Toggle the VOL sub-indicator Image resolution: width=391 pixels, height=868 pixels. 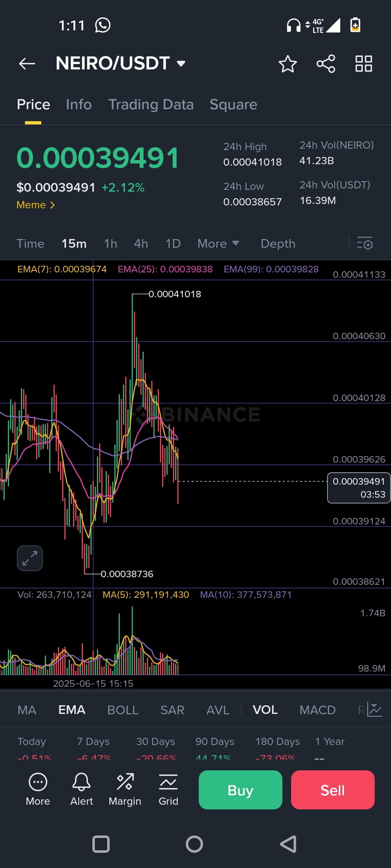coord(265,710)
